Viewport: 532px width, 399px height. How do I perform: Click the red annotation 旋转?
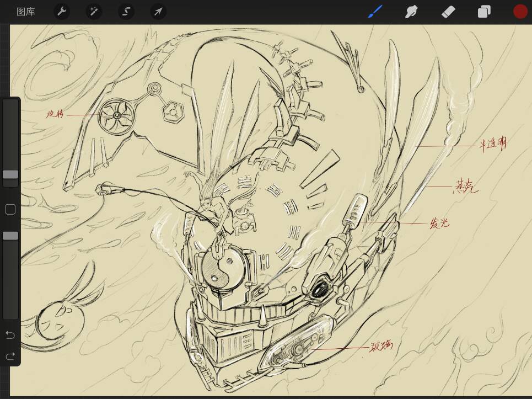pyautogui.click(x=55, y=114)
